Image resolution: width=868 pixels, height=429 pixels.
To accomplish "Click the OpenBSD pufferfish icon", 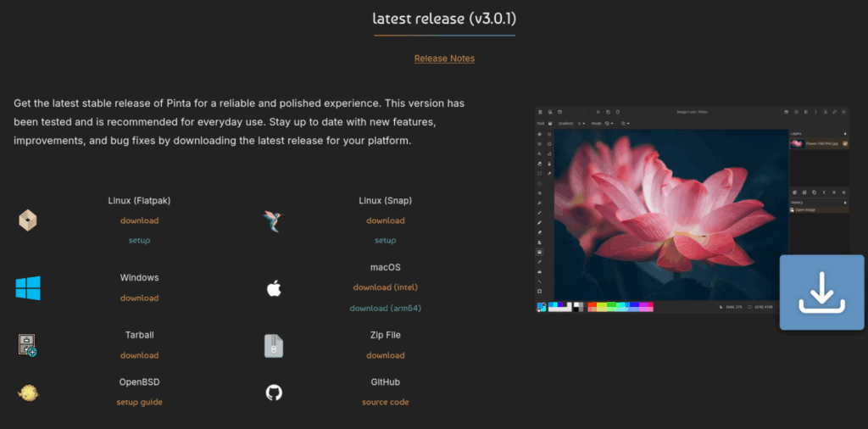I will 28,393.
